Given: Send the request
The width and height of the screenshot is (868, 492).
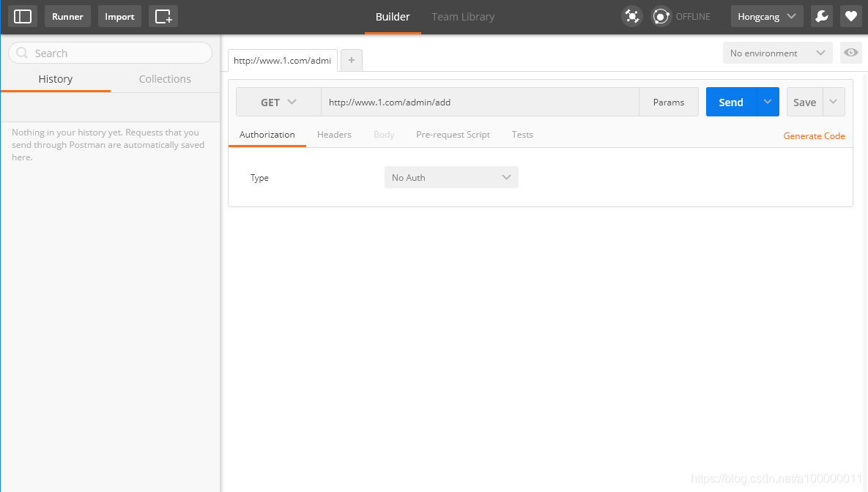Looking at the screenshot, I should pyautogui.click(x=731, y=102).
